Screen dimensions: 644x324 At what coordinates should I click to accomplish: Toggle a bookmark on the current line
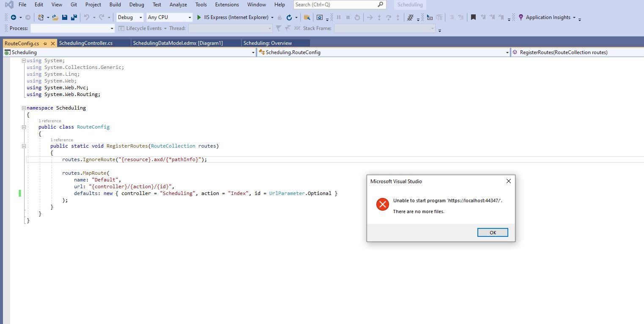click(473, 17)
